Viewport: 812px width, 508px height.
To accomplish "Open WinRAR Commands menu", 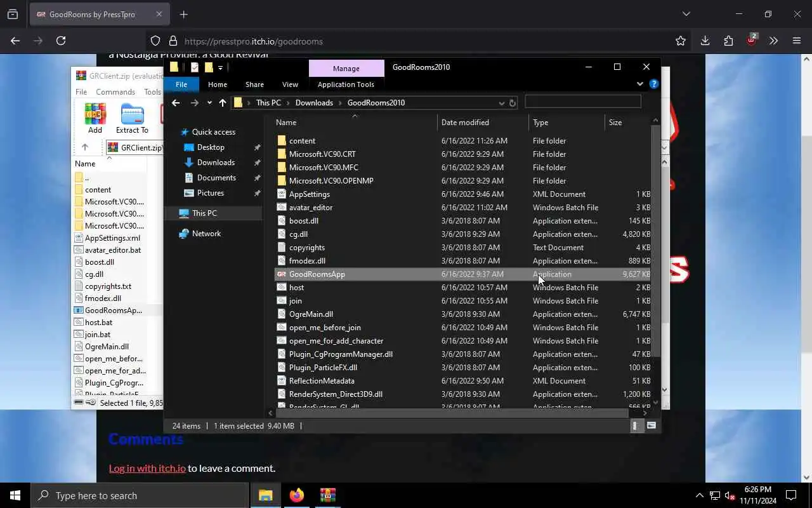I will tap(115, 92).
